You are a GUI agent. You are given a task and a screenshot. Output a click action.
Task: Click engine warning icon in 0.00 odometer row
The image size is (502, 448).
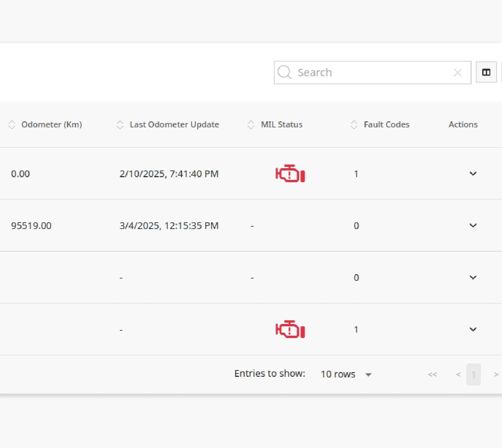pyautogui.click(x=290, y=174)
